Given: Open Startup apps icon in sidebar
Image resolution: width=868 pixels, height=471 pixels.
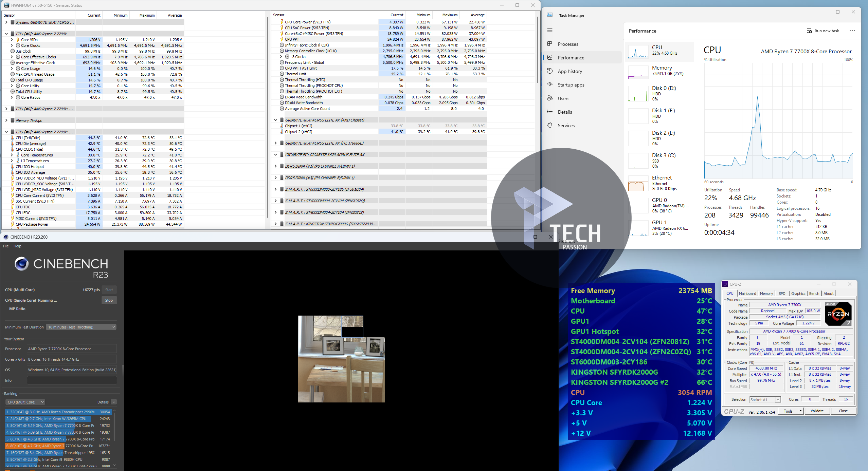Looking at the screenshot, I should [x=550, y=84].
